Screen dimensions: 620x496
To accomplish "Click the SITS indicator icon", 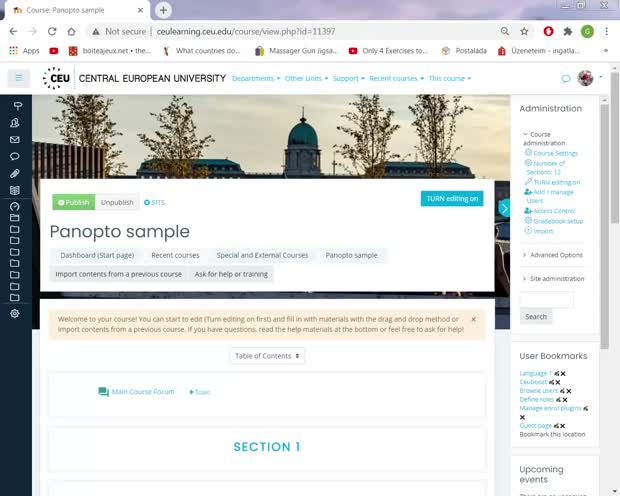I will tap(147, 203).
